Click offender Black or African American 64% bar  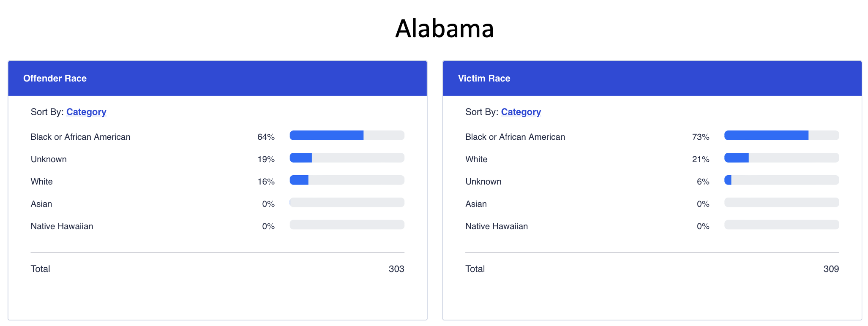pos(347,136)
